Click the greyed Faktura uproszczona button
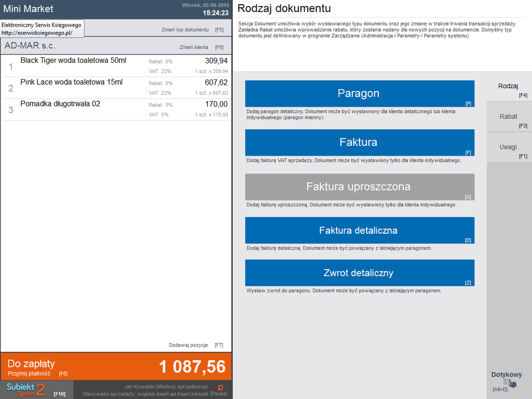 click(x=360, y=187)
